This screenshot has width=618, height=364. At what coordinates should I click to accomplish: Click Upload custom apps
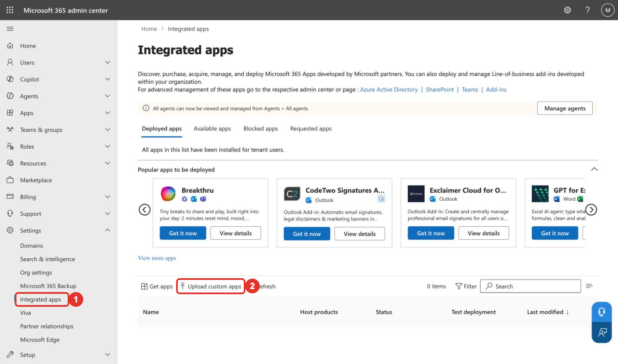point(211,286)
